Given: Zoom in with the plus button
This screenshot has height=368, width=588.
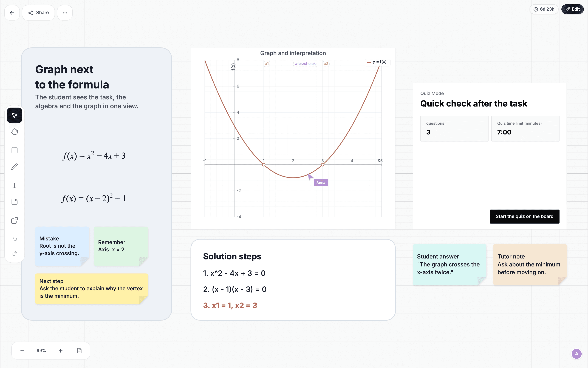Looking at the screenshot, I should click(x=60, y=350).
